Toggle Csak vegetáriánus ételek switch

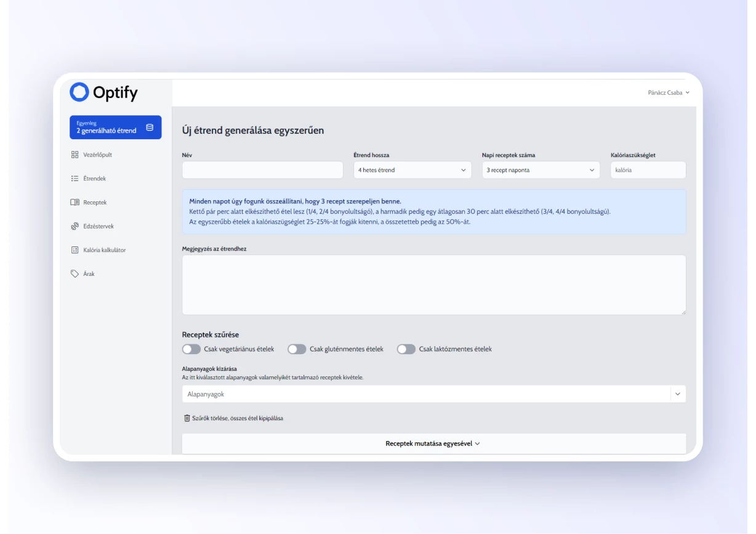pyautogui.click(x=191, y=349)
